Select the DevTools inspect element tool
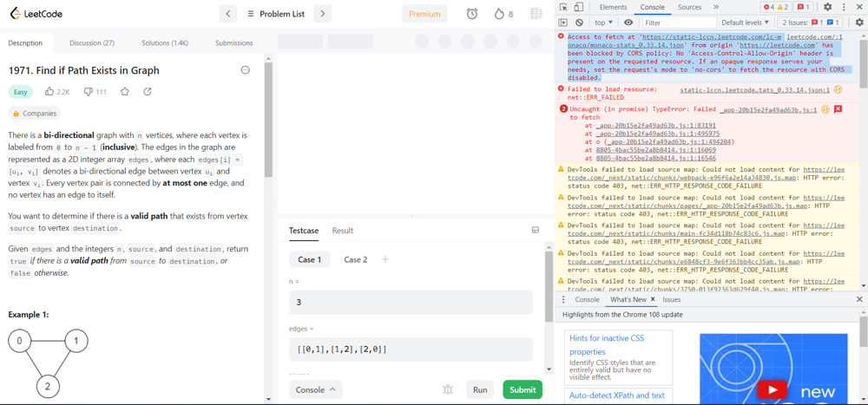868x405 pixels. click(564, 7)
